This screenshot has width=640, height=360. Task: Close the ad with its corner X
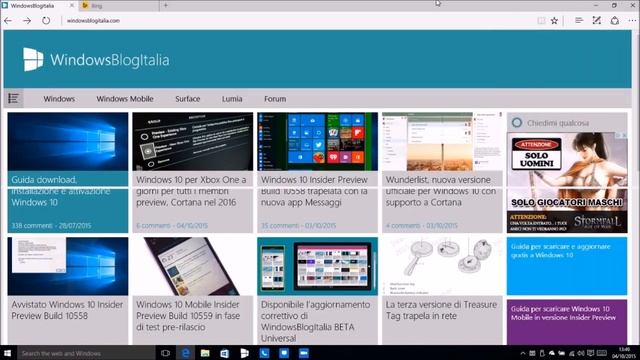click(623, 135)
